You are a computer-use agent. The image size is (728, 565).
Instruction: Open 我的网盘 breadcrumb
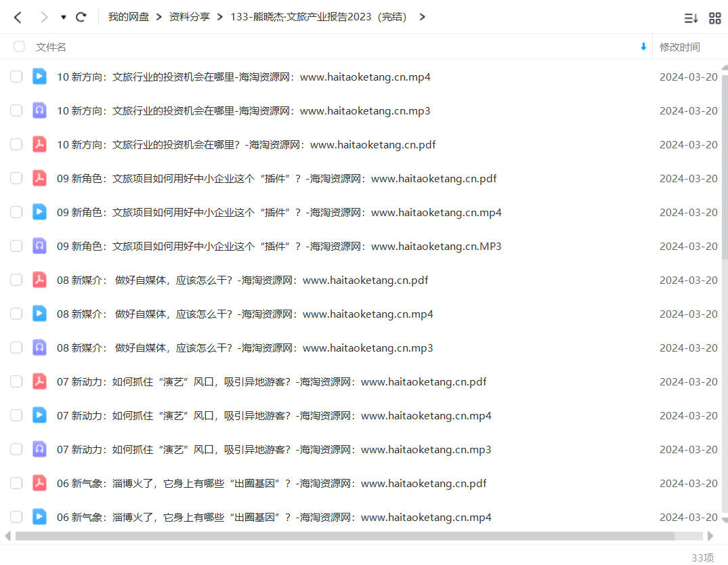pos(129,17)
